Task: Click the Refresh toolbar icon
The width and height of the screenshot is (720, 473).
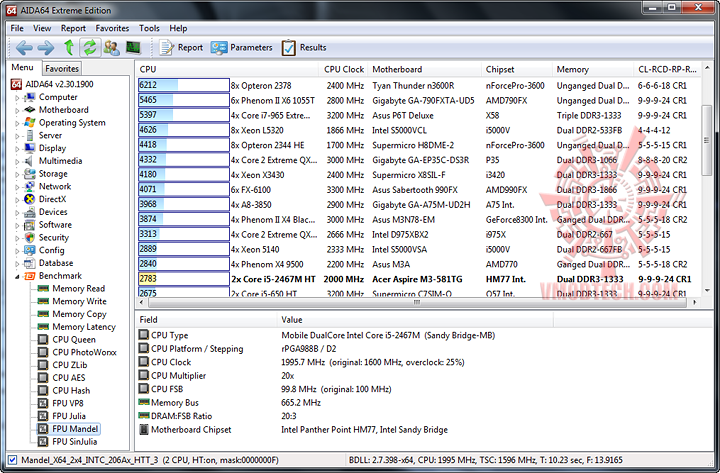Action: tap(90, 47)
